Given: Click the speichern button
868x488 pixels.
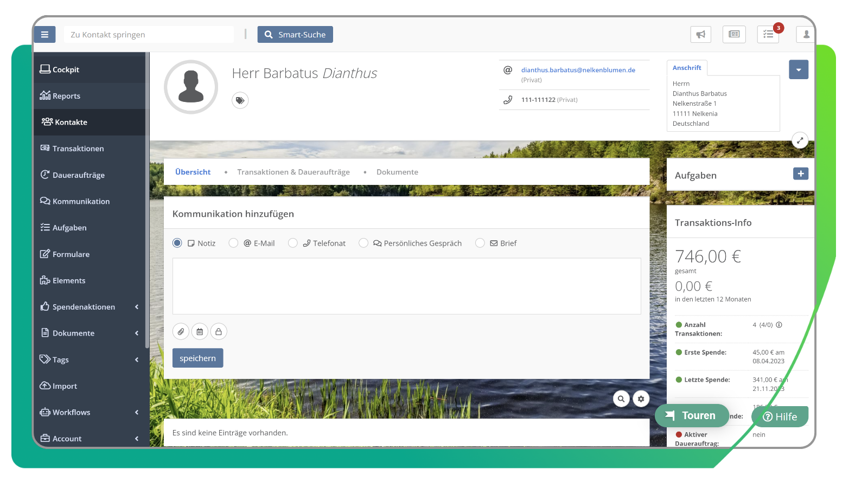Looking at the screenshot, I should tap(197, 358).
